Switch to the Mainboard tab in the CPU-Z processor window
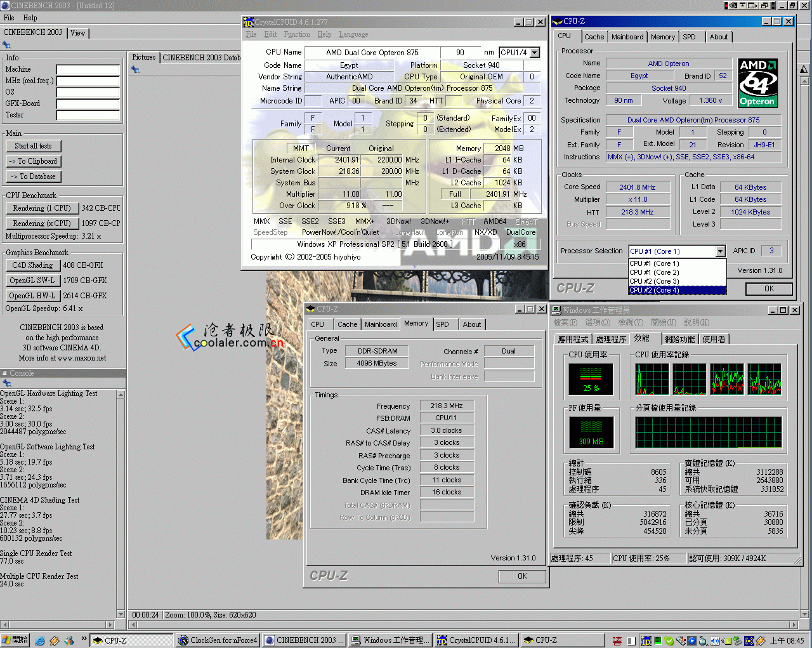Viewport: 812px width, 648px height. point(627,37)
